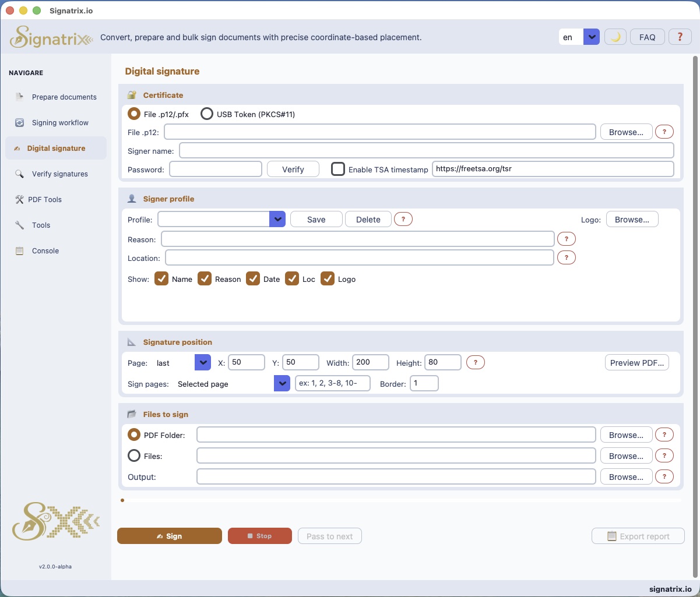Click the red help question mark icon
This screenshot has width=700, height=597.
click(x=680, y=36)
